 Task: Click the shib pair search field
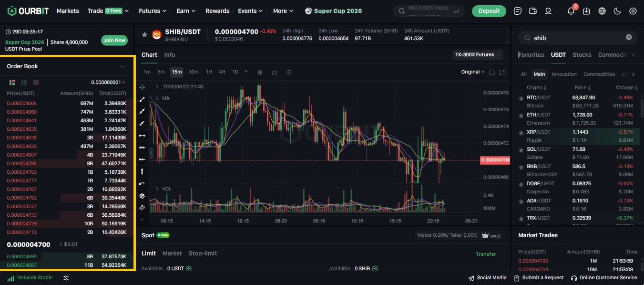click(578, 38)
